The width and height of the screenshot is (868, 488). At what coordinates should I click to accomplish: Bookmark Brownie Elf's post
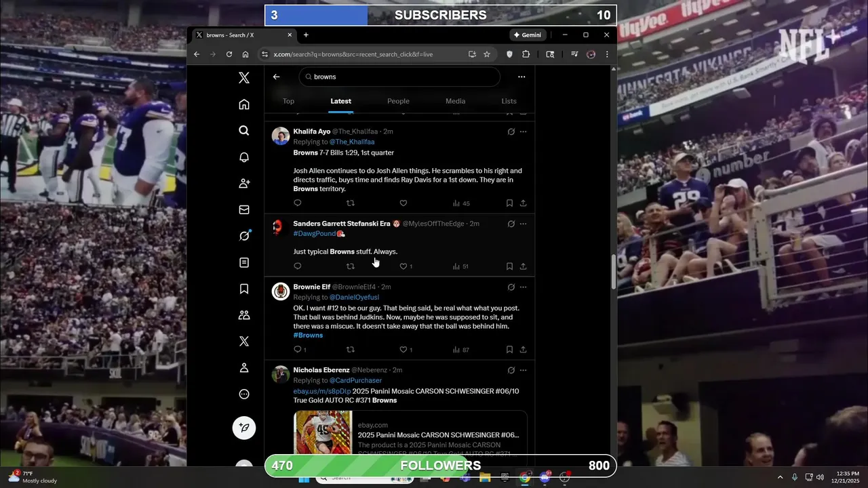tap(509, 350)
